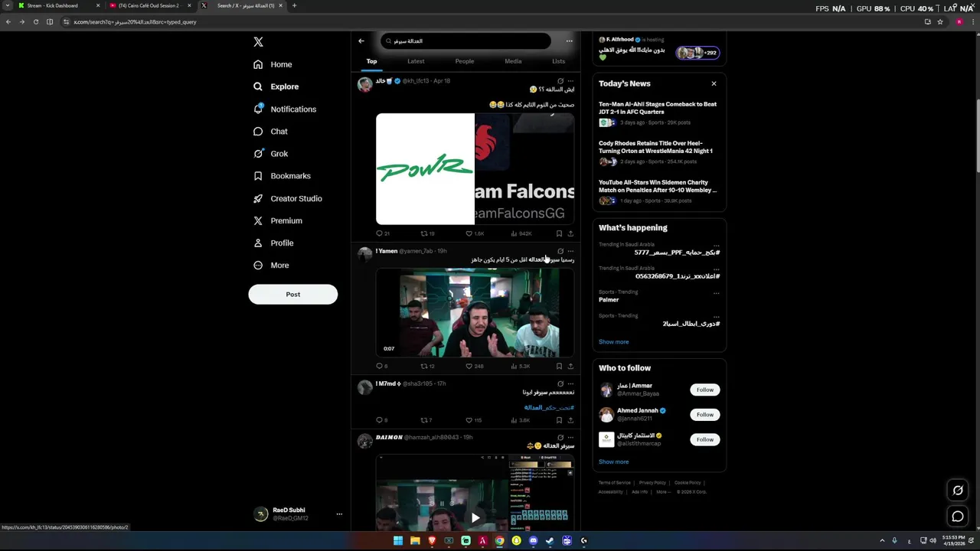The width and height of the screenshot is (980, 551).
Task: Open Creator Studio in the sidebar
Action: coord(287,198)
